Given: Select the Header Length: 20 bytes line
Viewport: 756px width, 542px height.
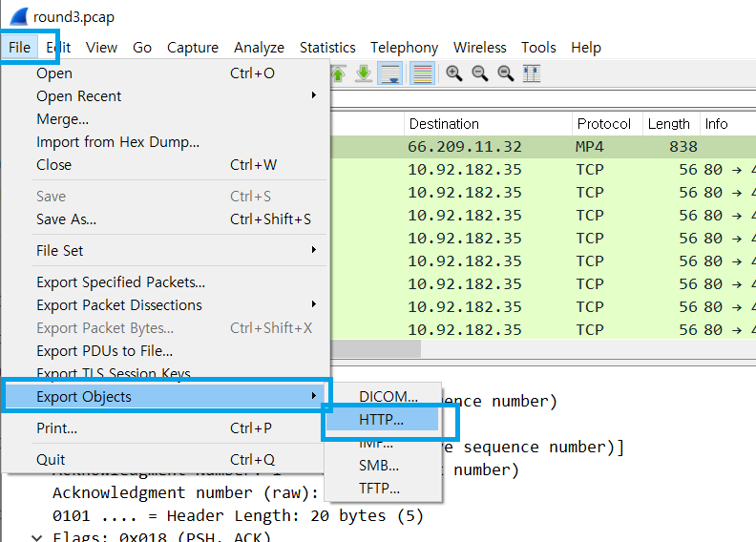Looking at the screenshot, I should (x=239, y=515).
